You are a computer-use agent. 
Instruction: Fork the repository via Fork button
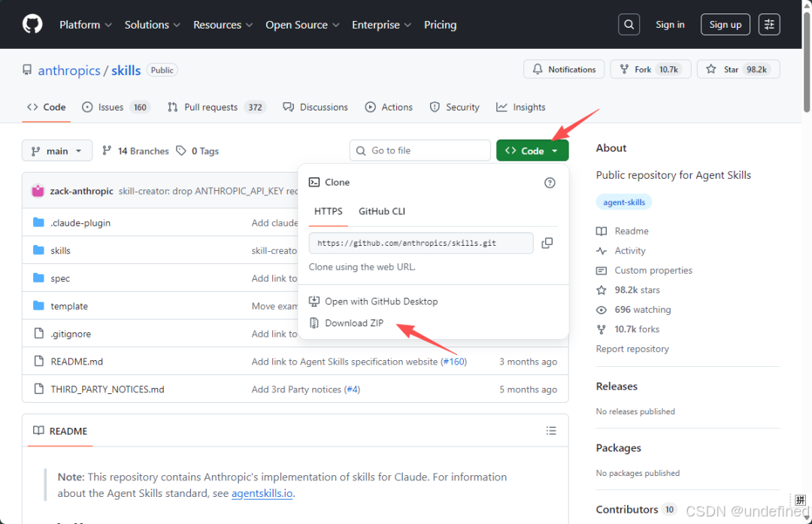click(650, 69)
